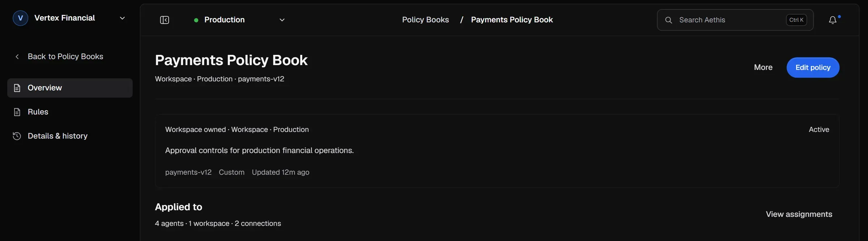
Task: Click the Custom label
Action: coord(231,172)
